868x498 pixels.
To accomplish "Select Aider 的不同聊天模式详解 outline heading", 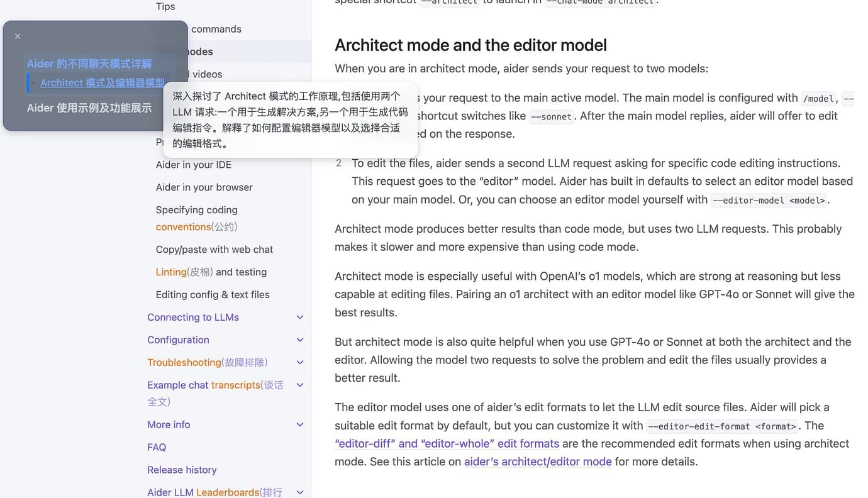I will tap(89, 64).
